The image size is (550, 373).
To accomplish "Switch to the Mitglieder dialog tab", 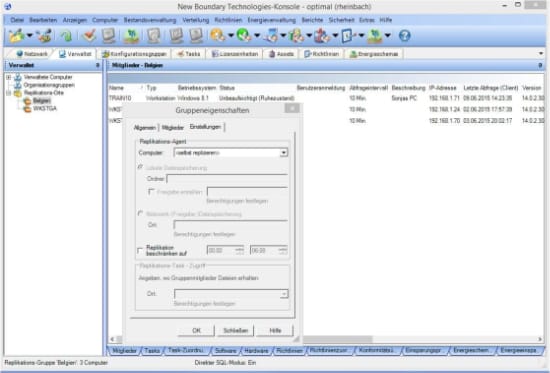I will pos(173,128).
